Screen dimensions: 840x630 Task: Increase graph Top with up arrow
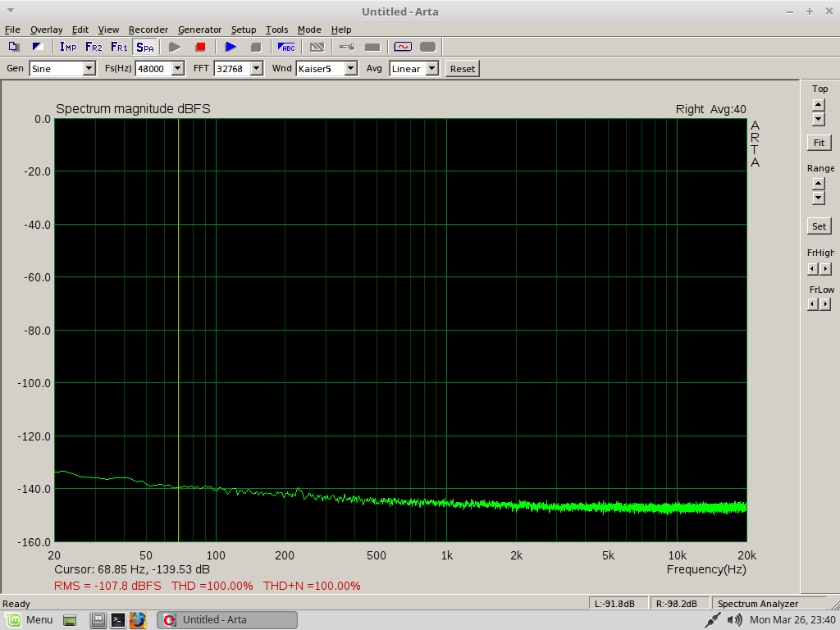pyautogui.click(x=819, y=105)
